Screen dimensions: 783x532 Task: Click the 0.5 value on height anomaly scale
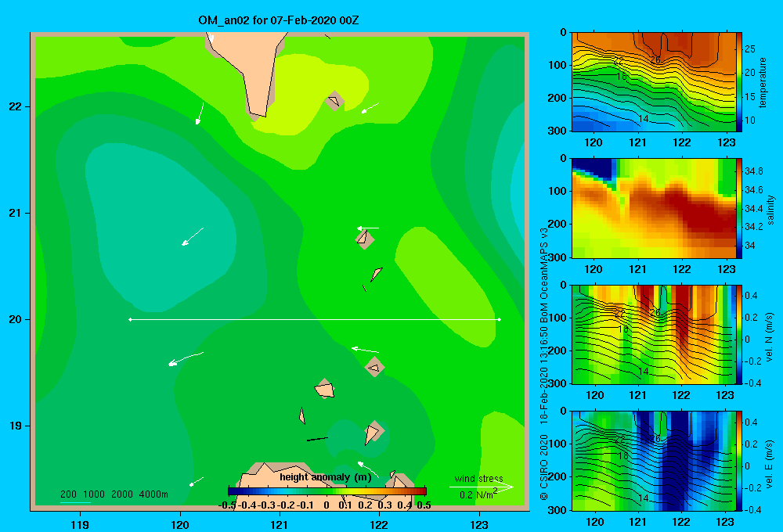click(424, 505)
